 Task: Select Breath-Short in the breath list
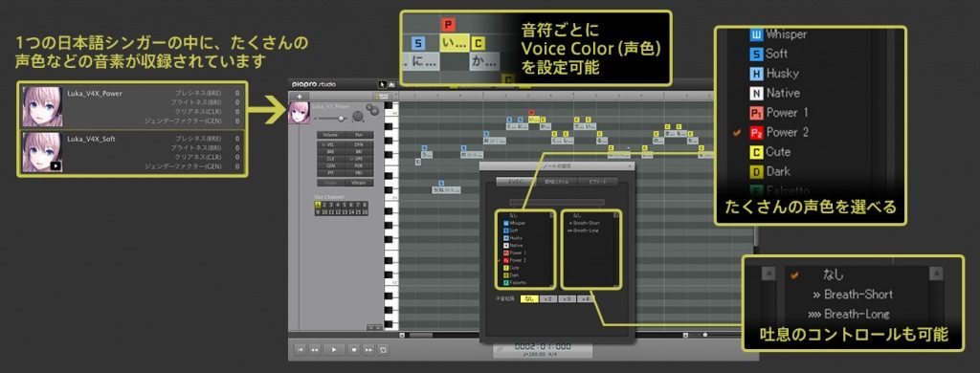(585, 223)
